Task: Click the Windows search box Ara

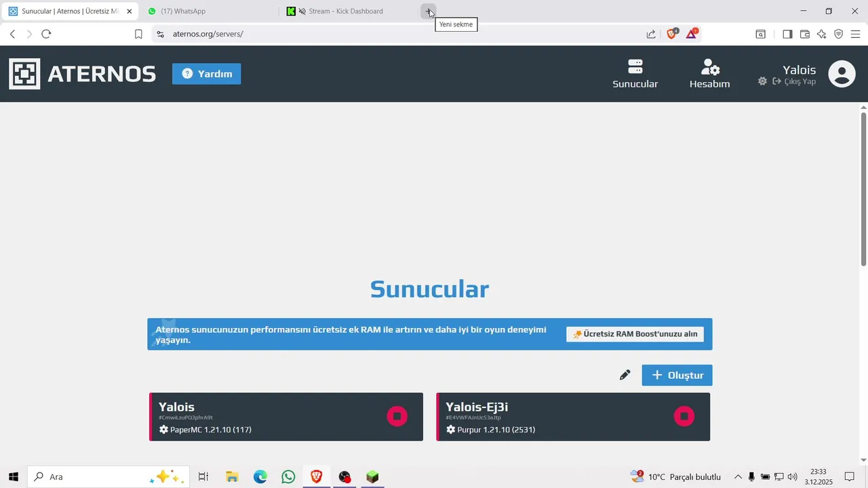Action: click(107, 476)
